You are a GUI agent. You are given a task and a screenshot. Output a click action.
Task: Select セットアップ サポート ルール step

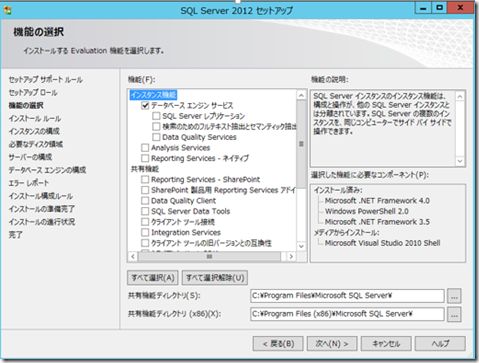[46, 80]
